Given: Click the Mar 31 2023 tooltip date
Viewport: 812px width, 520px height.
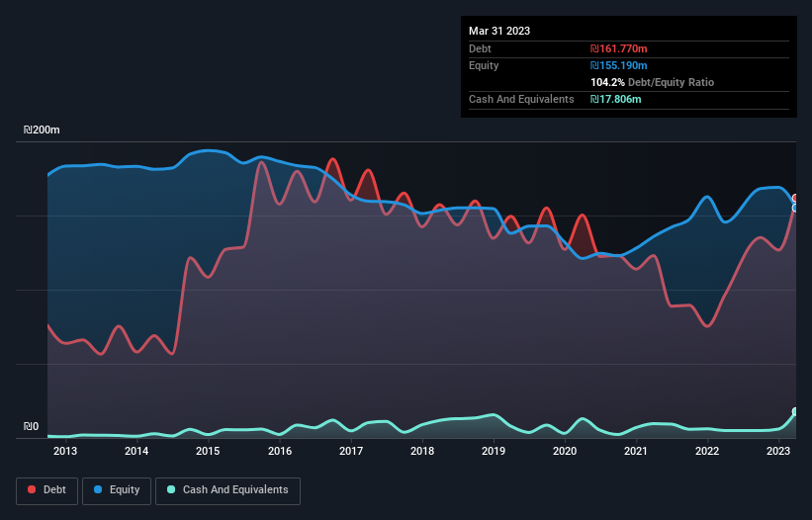Looking at the screenshot, I should (x=499, y=31).
